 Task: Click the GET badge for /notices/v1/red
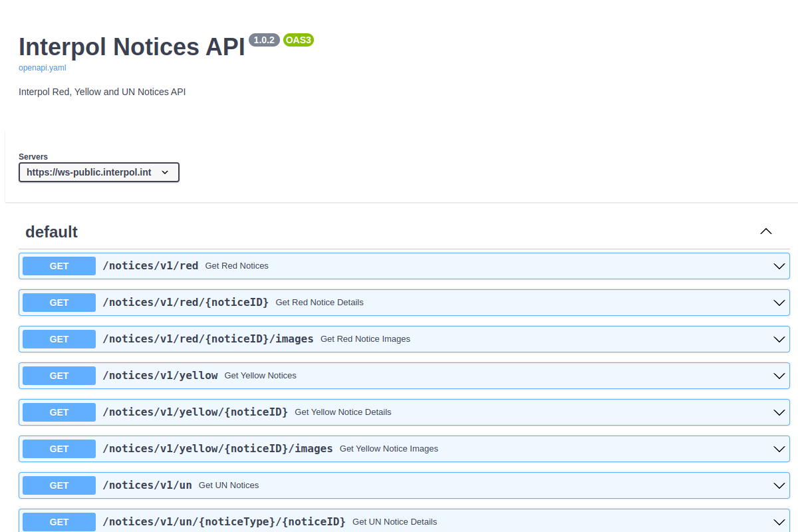(59, 266)
